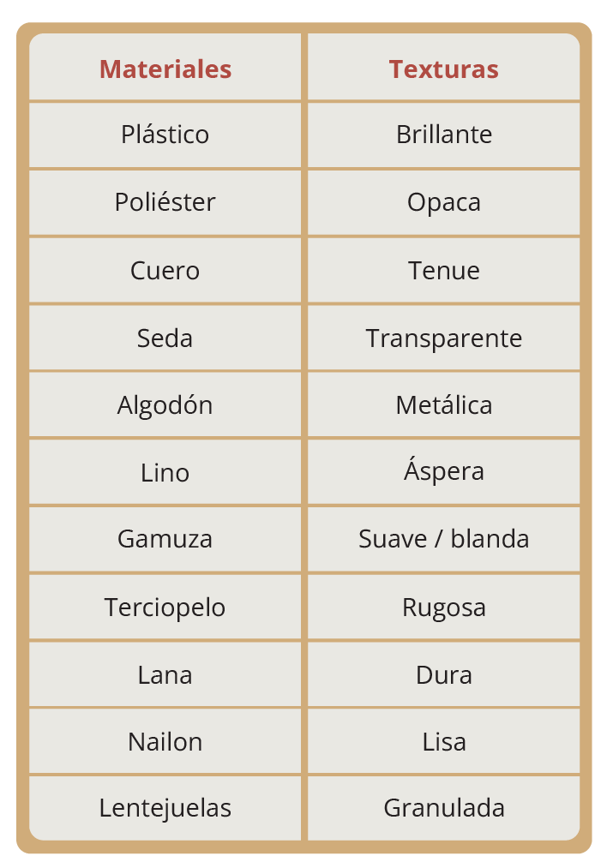613x868 pixels.
Task: Select the Granulada cell
Action: [443, 808]
